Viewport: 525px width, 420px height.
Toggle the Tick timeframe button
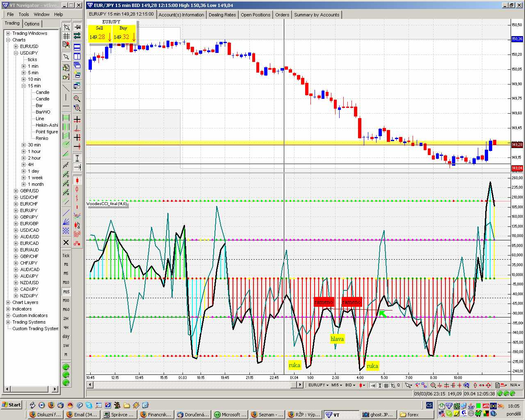pyautogui.click(x=66, y=256)
